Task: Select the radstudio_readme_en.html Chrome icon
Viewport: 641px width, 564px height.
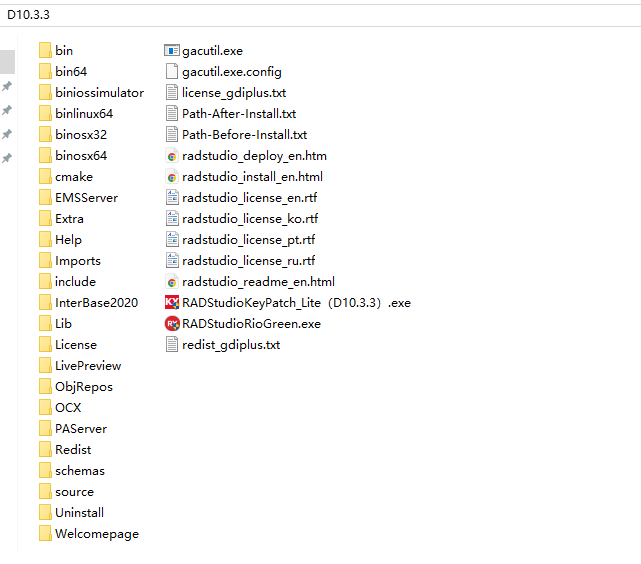Action: click(x=172, y=282)
